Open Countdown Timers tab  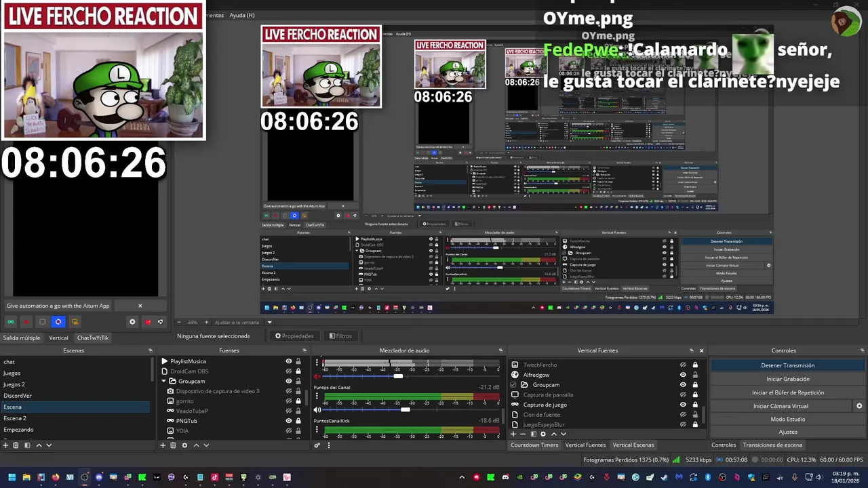pos(534,445)
